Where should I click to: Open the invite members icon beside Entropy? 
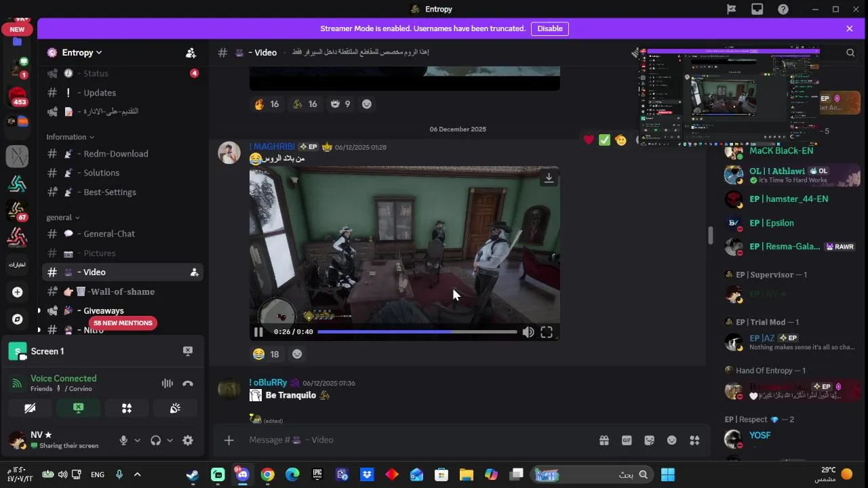[191, 53]
